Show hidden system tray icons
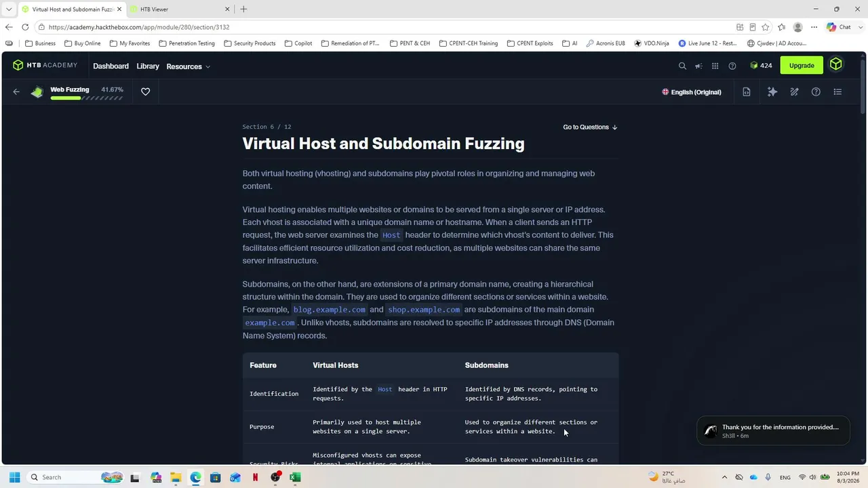 pos(724,477)
